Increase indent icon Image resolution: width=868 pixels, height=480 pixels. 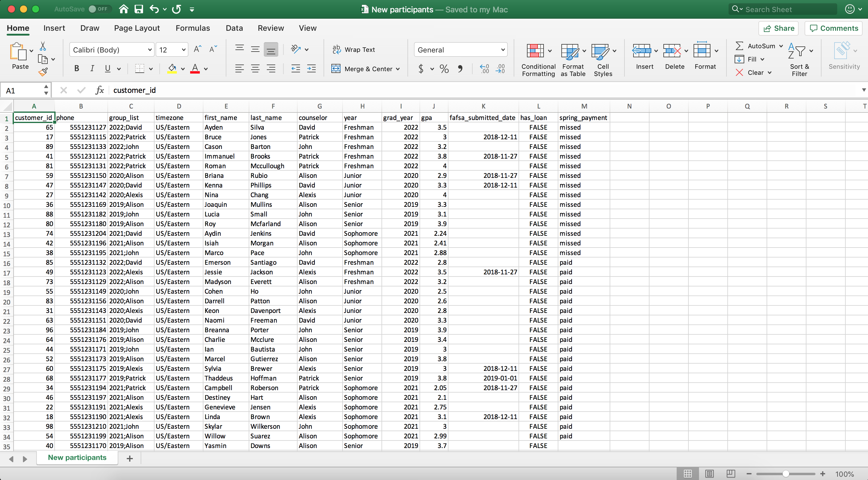coord(311,69)
